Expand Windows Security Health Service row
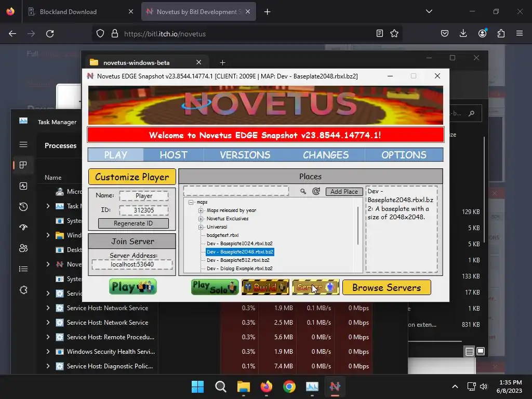The image size is (532, 399). pos(48,352)
